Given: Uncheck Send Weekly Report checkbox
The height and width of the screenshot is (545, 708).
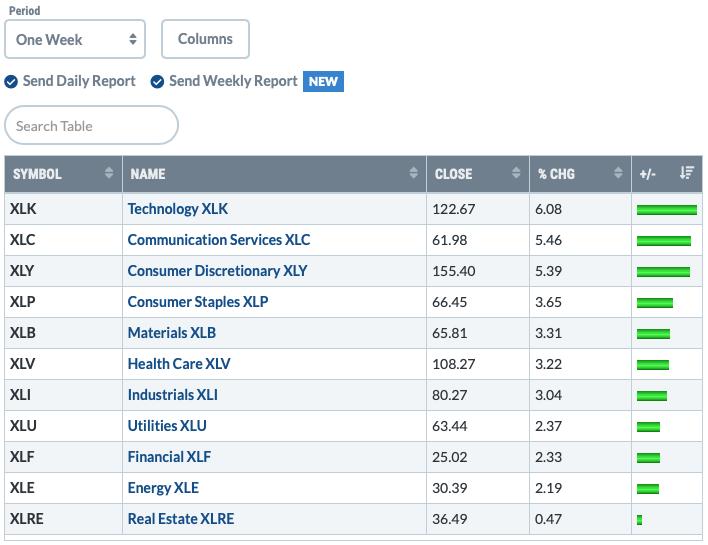Looking at the screenshot, I should [157, 82].
